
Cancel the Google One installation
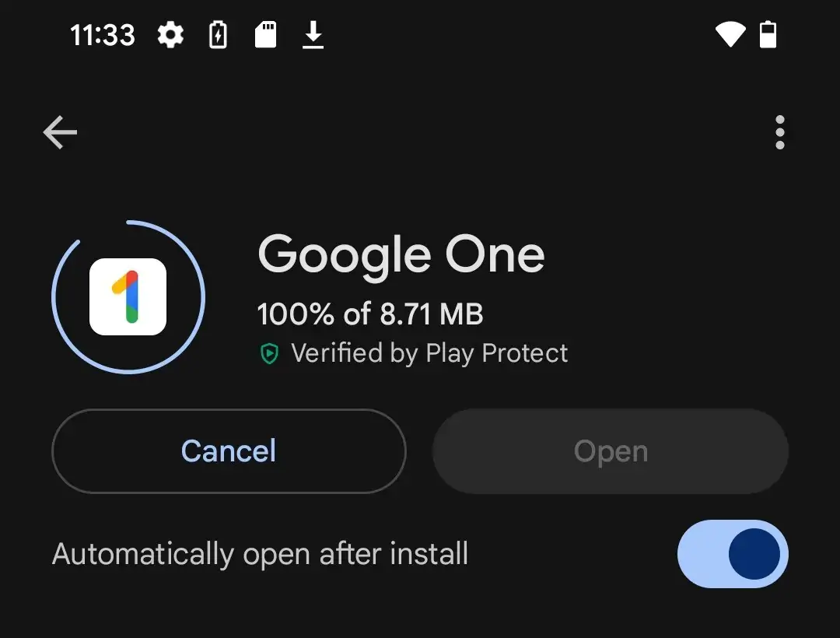(x=229, y=451)
